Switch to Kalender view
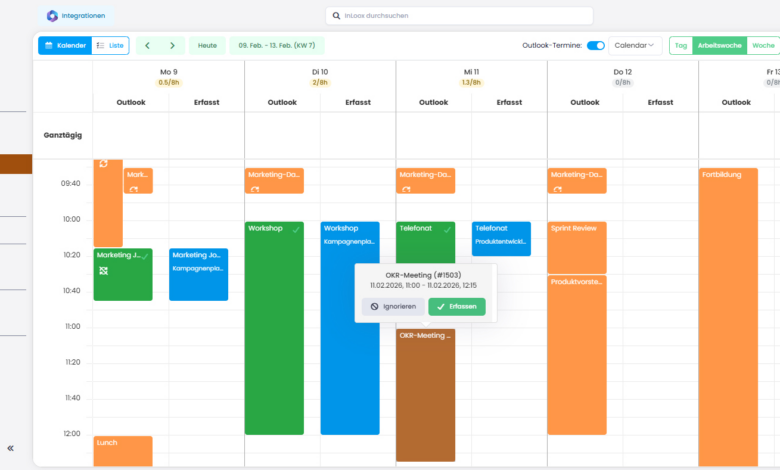This screenshot has width=780, height=470. 64,45
